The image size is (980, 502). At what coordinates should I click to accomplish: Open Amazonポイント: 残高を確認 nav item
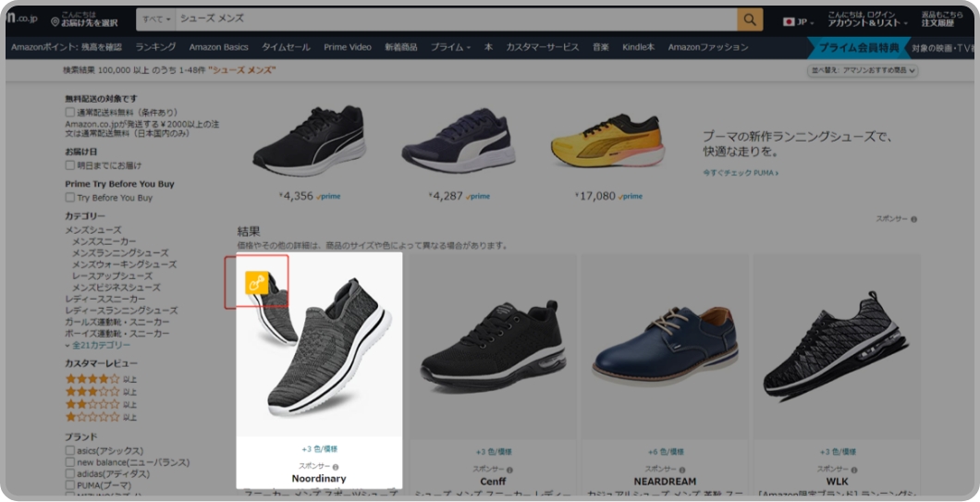click(x=67, y=47)
